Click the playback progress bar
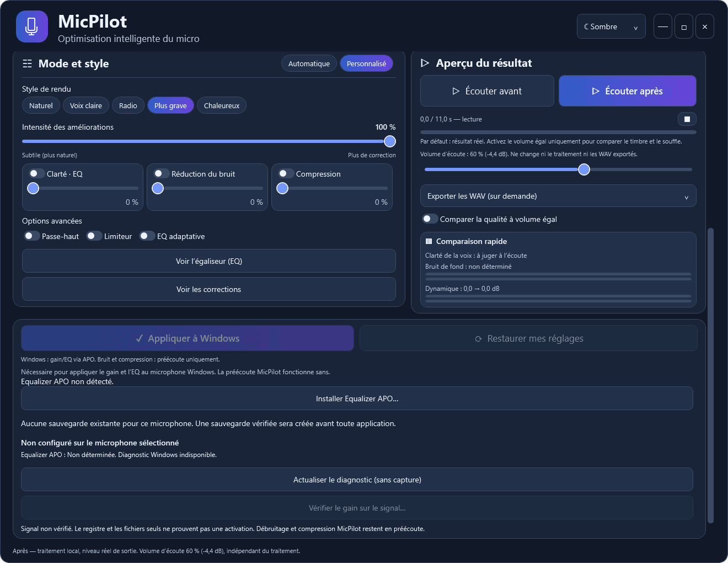 [x=558, y=132]
